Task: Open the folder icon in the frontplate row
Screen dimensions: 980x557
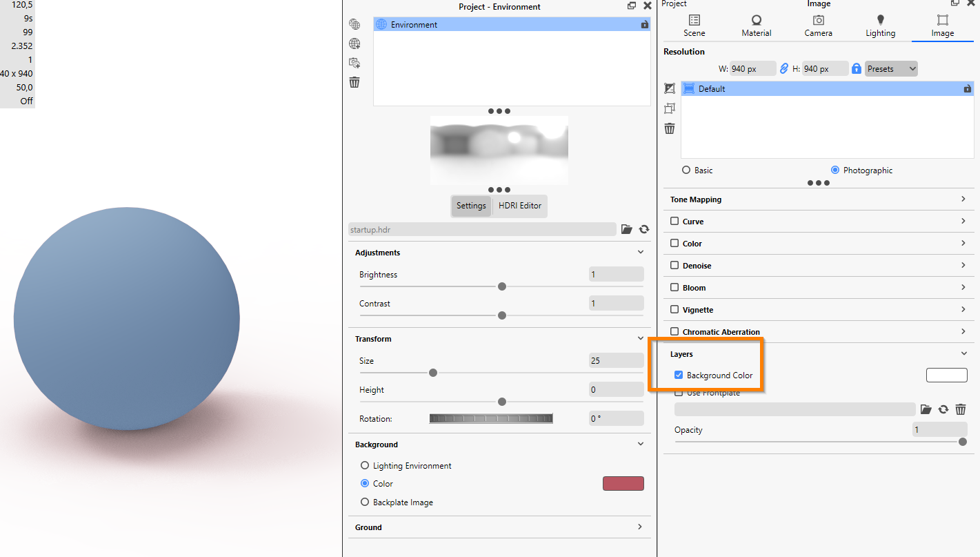Action: [926, 409]
